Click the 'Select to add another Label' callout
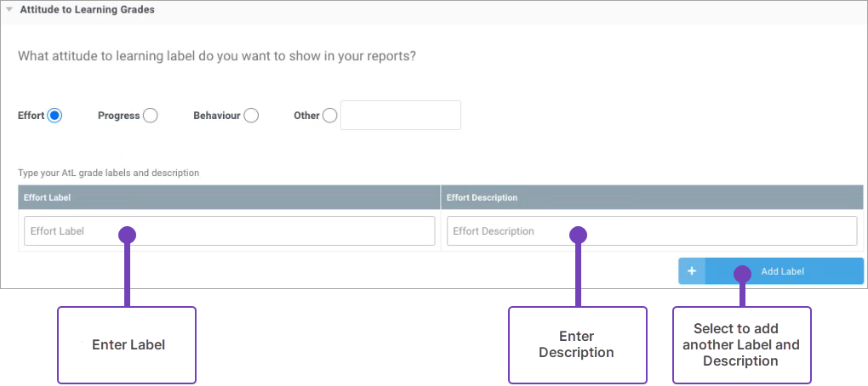 pos(741,344)
